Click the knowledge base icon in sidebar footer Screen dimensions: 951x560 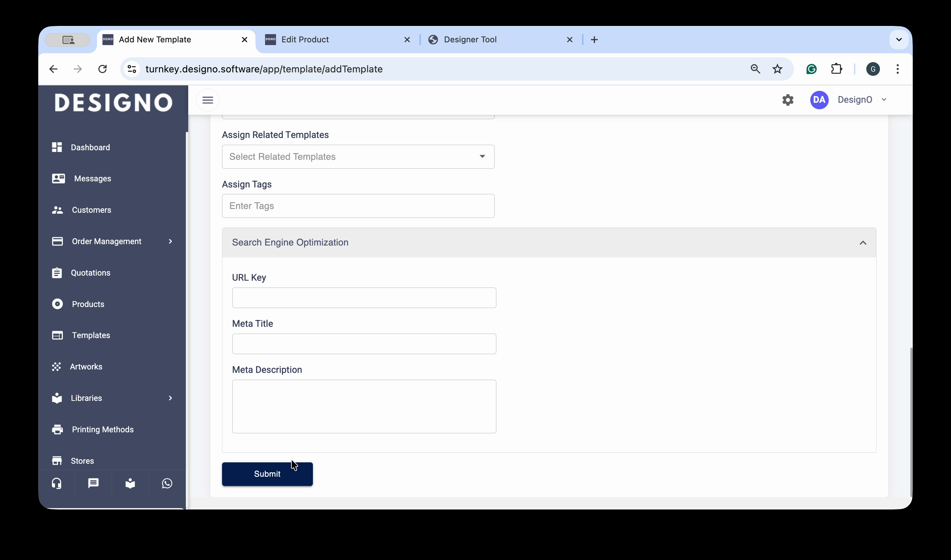coord(130,484)
